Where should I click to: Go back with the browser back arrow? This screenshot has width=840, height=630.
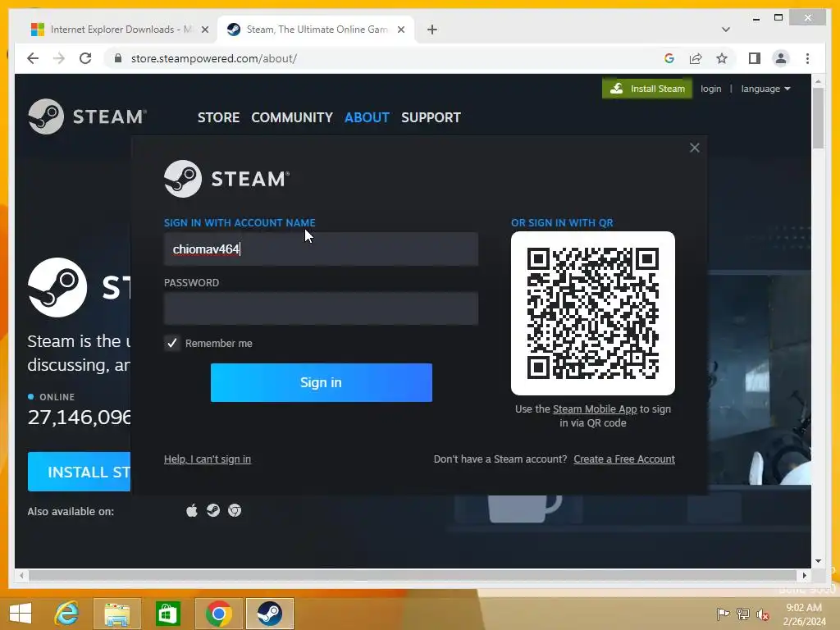click(33, 58)
